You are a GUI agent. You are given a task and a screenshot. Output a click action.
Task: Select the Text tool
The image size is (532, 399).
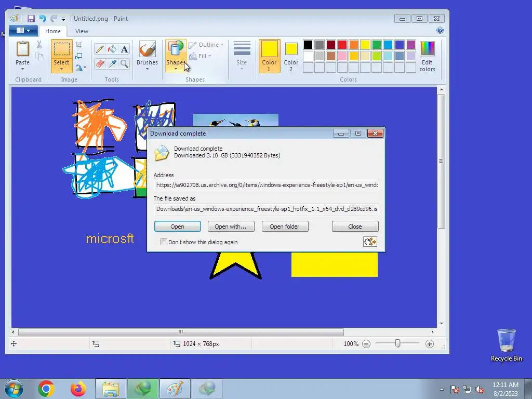tap(125, 49)
